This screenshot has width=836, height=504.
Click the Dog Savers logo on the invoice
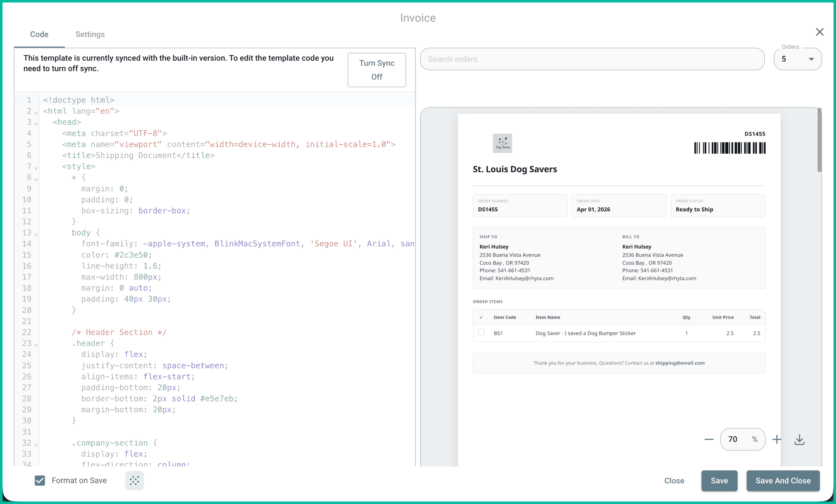[x=502, y=143]
